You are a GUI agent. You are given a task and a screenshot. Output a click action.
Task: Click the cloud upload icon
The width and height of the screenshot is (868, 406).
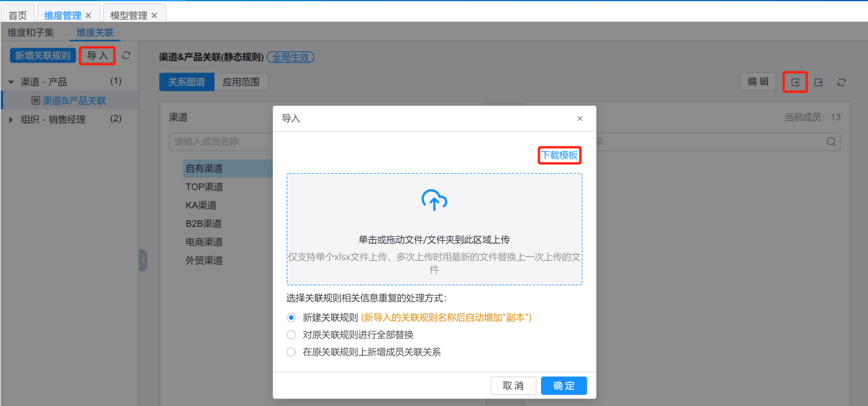click(x=434, y=200)
